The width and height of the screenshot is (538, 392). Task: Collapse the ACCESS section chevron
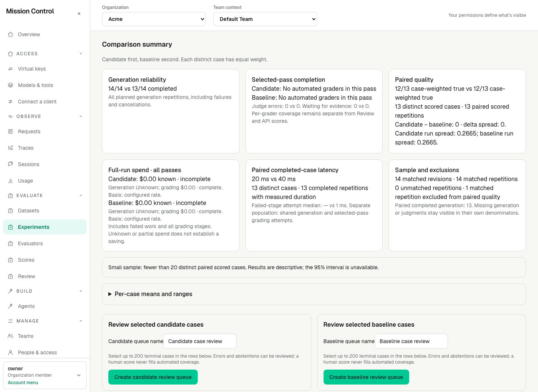coord(81,54)
